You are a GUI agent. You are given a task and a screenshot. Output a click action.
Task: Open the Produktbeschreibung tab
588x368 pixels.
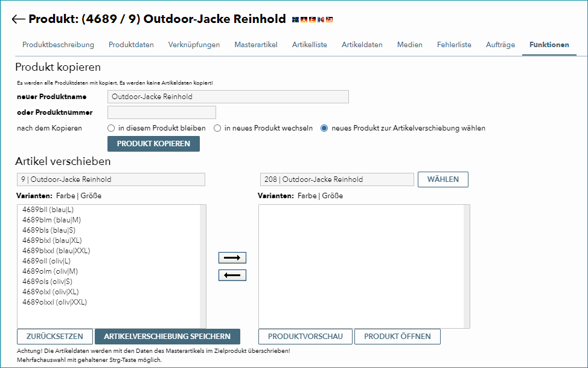point(58,45)
